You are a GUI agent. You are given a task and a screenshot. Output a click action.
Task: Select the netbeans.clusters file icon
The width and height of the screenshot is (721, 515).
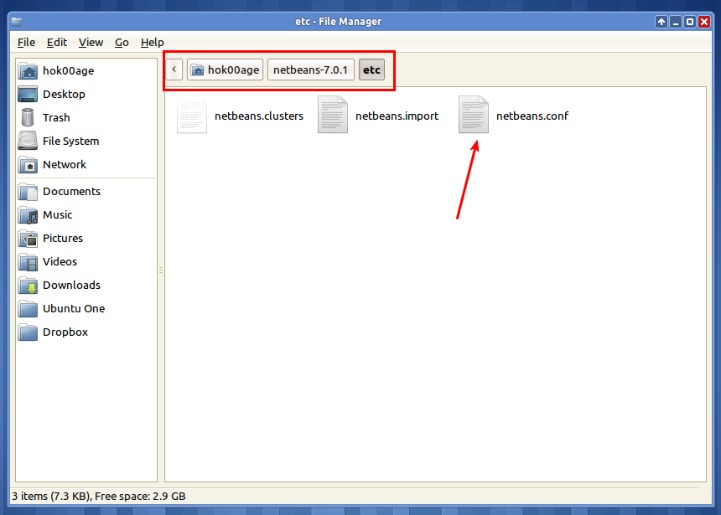click(192, 115)
